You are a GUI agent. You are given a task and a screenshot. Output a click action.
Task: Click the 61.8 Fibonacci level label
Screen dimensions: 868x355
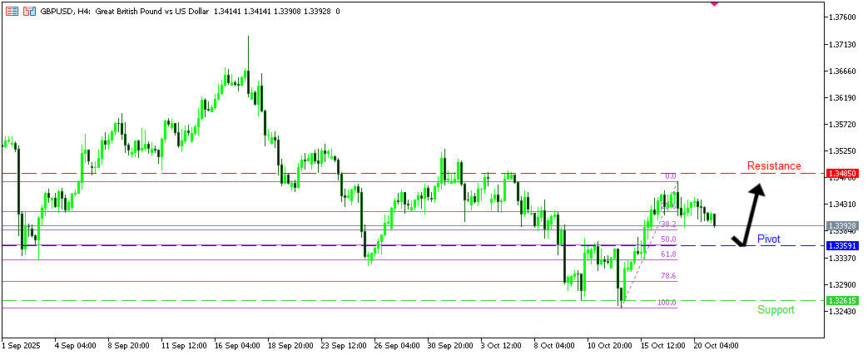[x=668, y=254]
